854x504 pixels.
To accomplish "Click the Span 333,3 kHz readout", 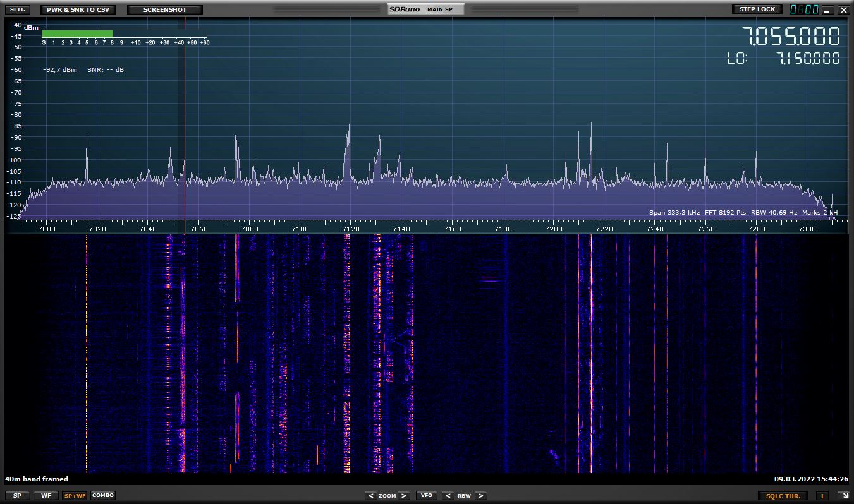I will click(x=674, y=213).
